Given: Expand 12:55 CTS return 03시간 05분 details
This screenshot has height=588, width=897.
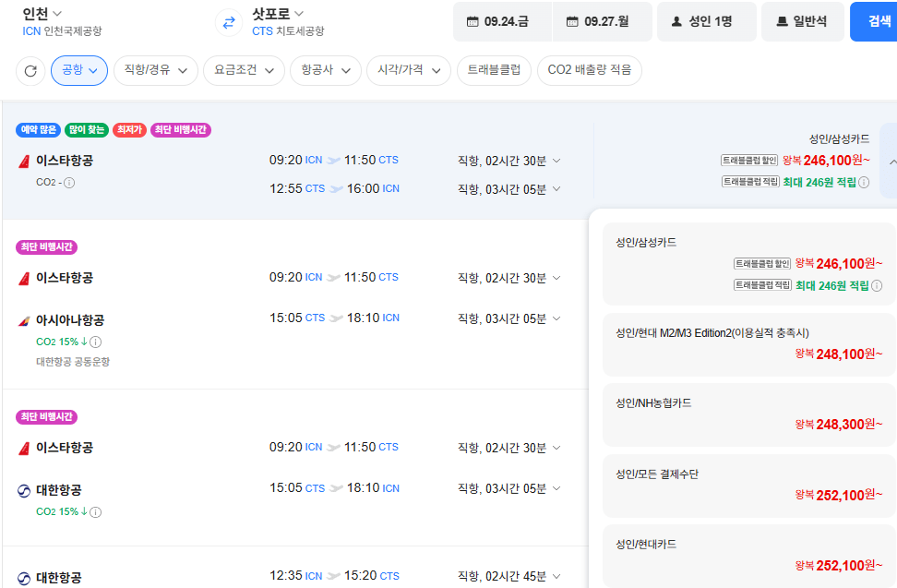Looking at the screenshot, I should pos(556,188).
